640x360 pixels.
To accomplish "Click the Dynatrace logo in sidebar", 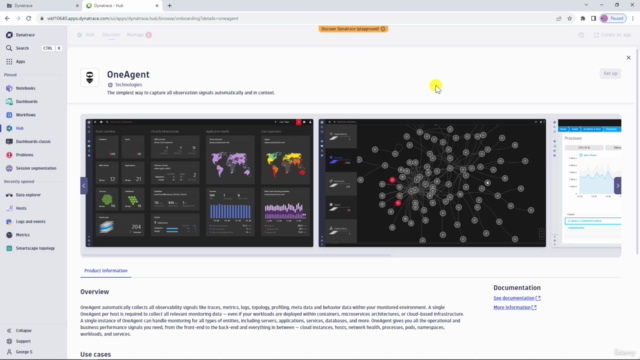I will (9, 35).
